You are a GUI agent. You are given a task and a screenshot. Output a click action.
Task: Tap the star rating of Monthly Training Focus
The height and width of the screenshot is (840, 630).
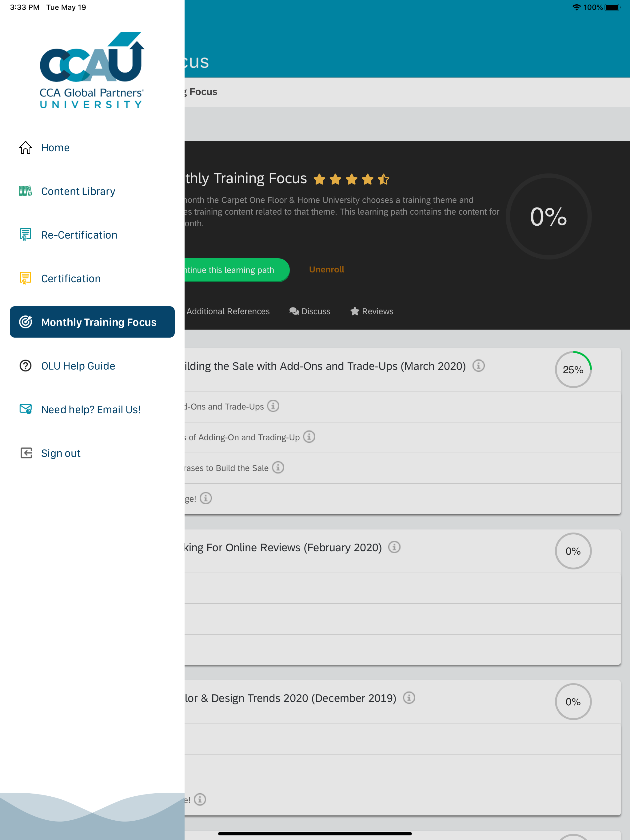point(352,179)
